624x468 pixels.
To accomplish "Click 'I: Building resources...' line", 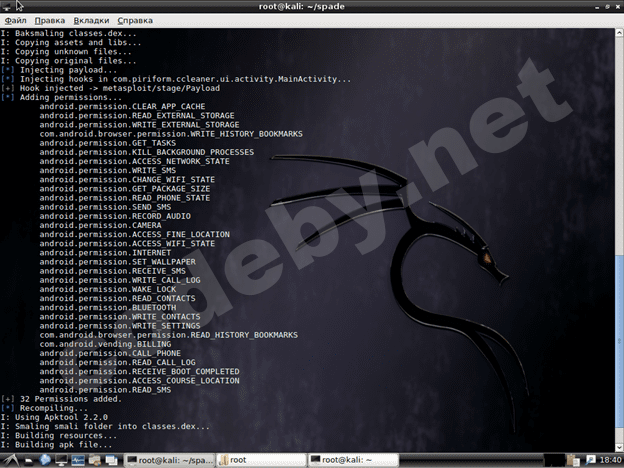I will (59, 435).
